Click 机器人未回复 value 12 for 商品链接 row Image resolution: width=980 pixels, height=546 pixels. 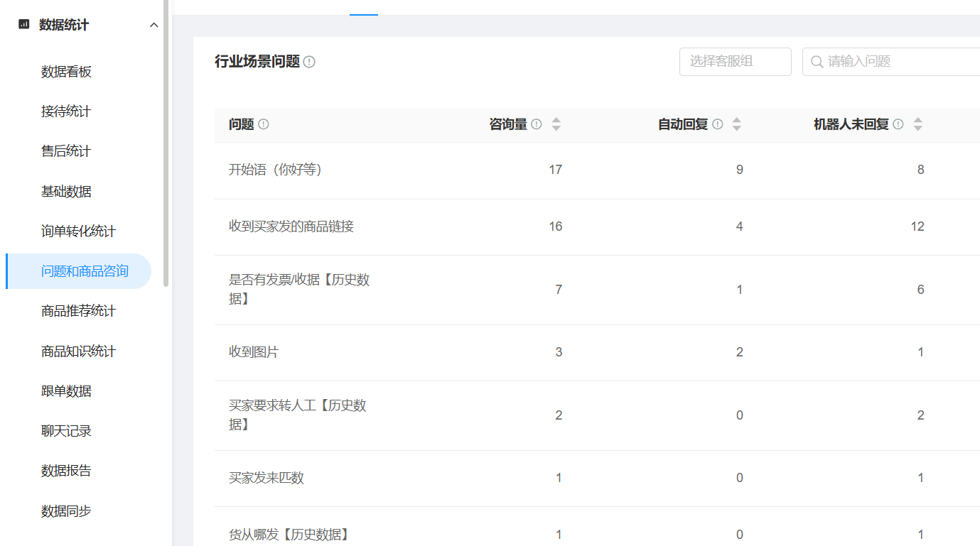pos(917,226)
